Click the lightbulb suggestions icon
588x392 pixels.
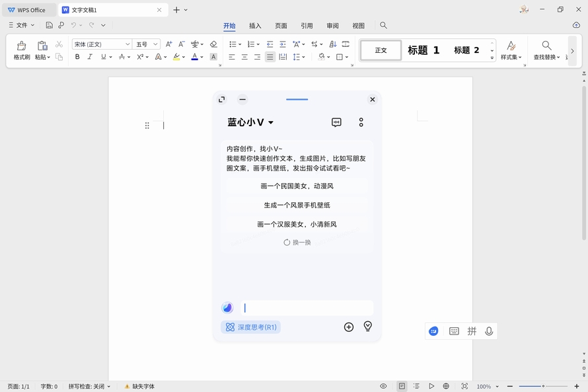pos(368,327)
